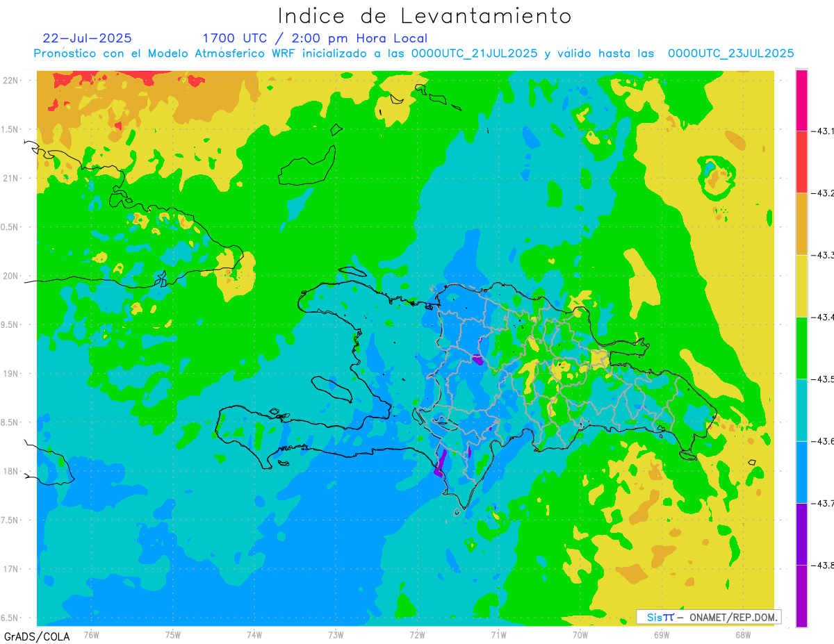
Task: Click the 1700 UTC / 2:00 pm Hora Local text
Action: (x=315, y=38)
